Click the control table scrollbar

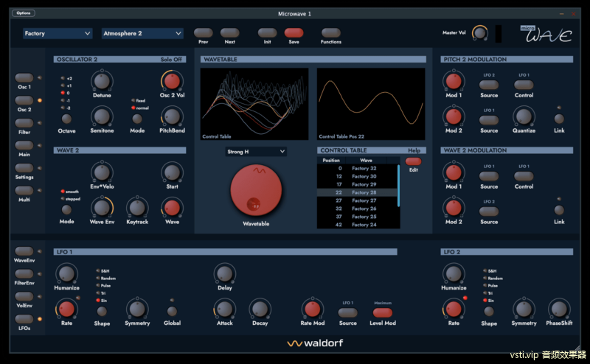coord(398,186)
